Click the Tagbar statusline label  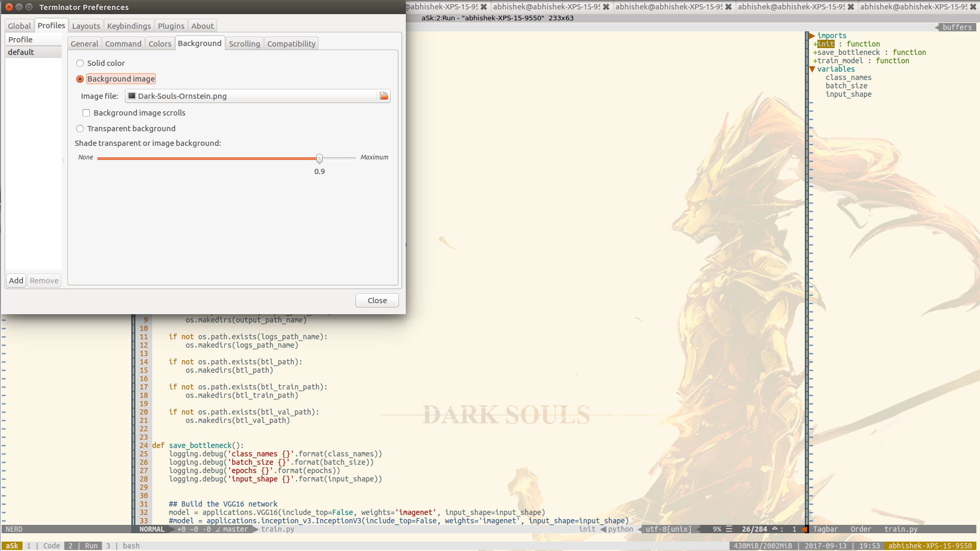coord(825,529)
